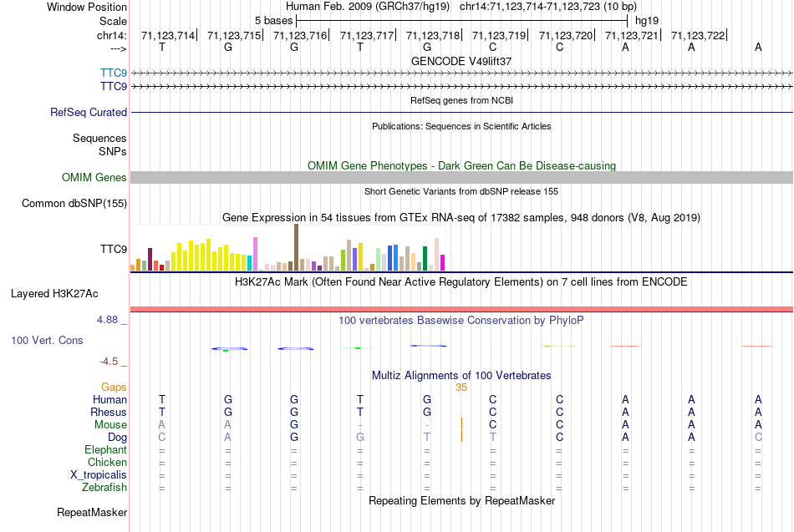Open the RefSeq Curated track label
This screenshot has width=794, height=532.
[x=89, y=113]
